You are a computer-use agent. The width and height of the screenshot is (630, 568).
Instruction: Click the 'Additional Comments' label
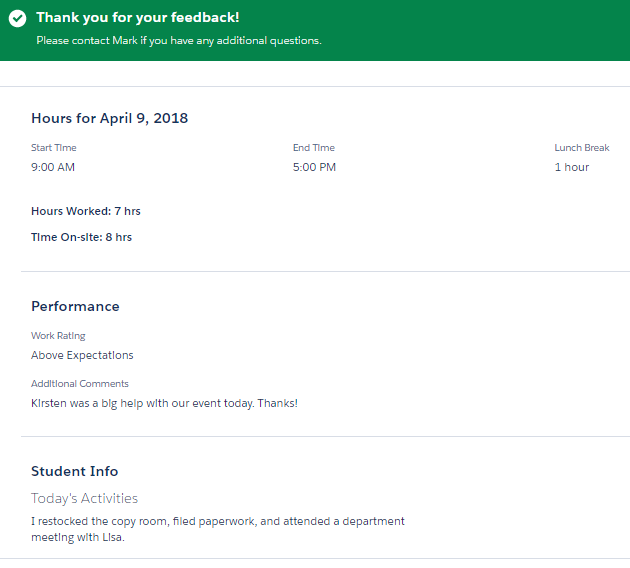tap(80, 384)
